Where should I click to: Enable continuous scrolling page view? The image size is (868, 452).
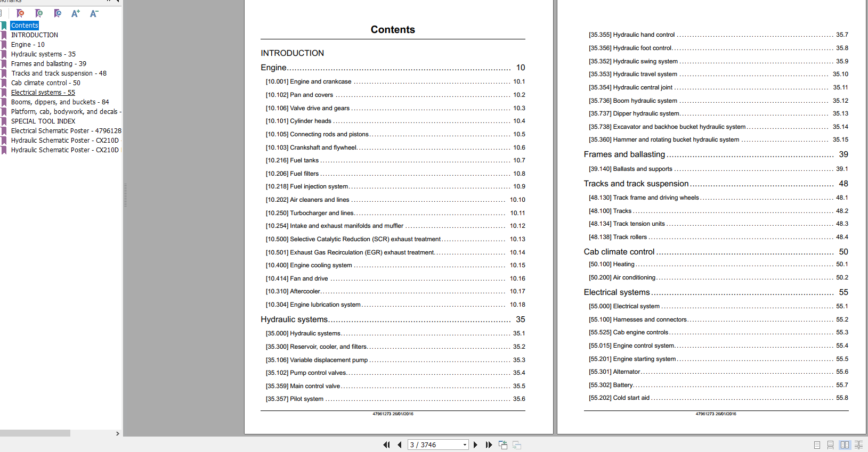tap(830, 445)
